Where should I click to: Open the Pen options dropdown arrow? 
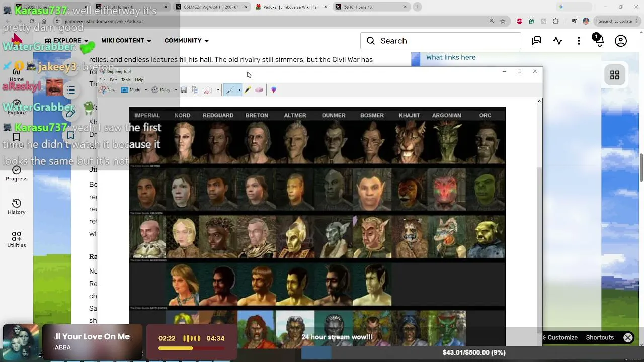[x=239, y=90]
